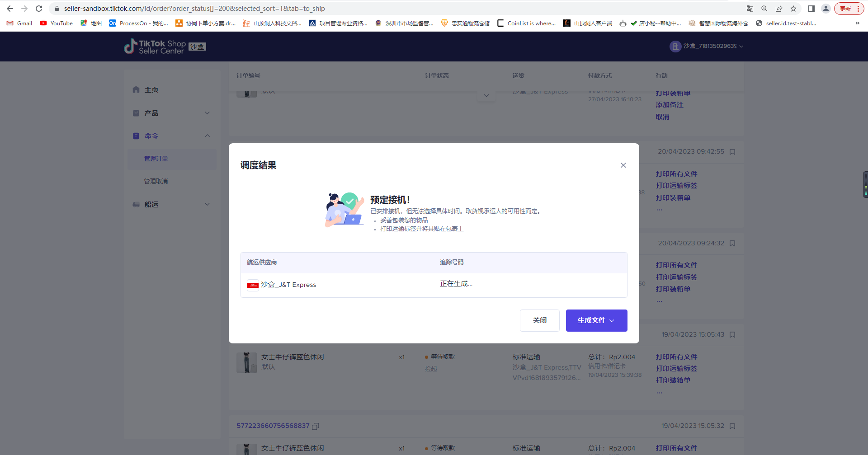Click the translate page icon
This screenshot has height=455, width=868.
pyautogui.click(x=750, y=9)
